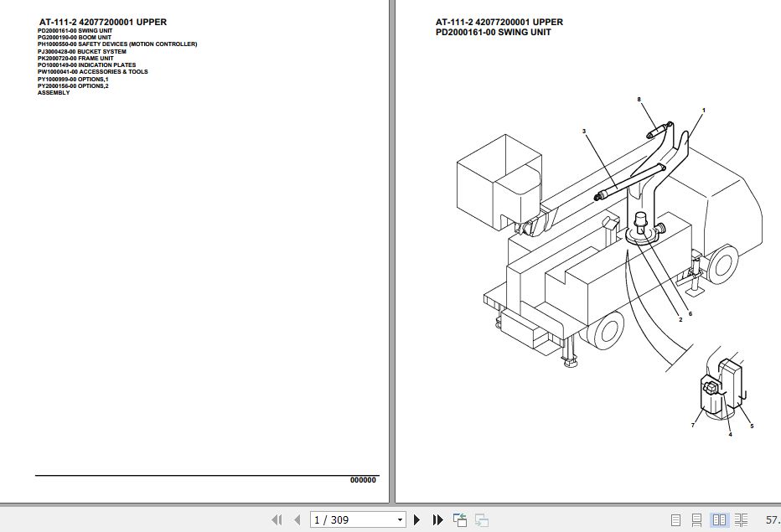Click callout number 1 on the diagram
The image size is (781, 532).
704,109
